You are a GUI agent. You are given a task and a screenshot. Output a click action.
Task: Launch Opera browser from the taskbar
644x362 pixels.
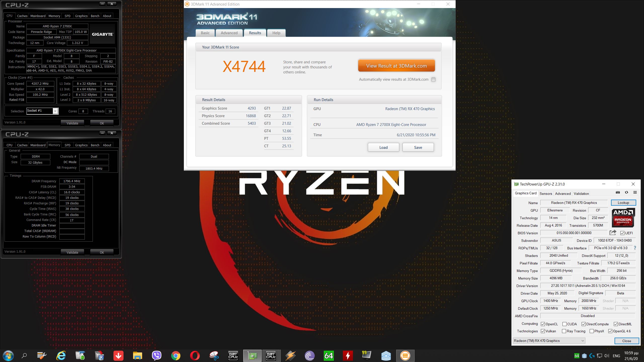tap(195, 355)
